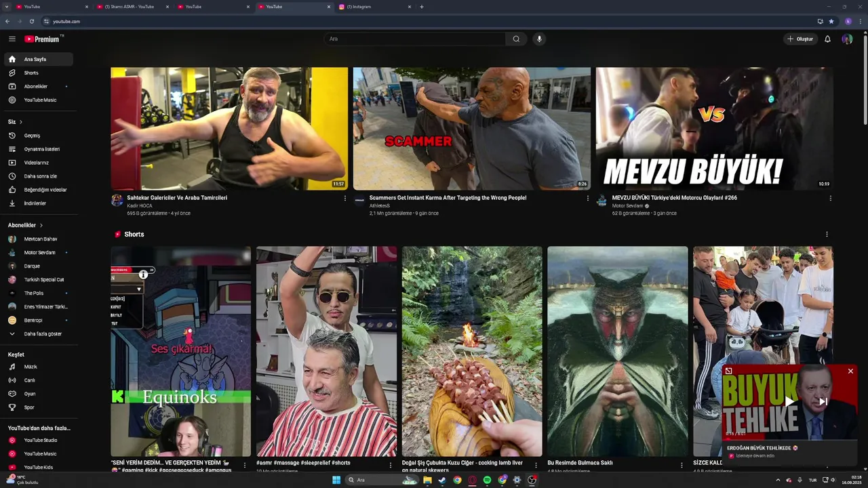Skip to next video in miniplayer
Viewport: 868px width, 488px height.
823,402
